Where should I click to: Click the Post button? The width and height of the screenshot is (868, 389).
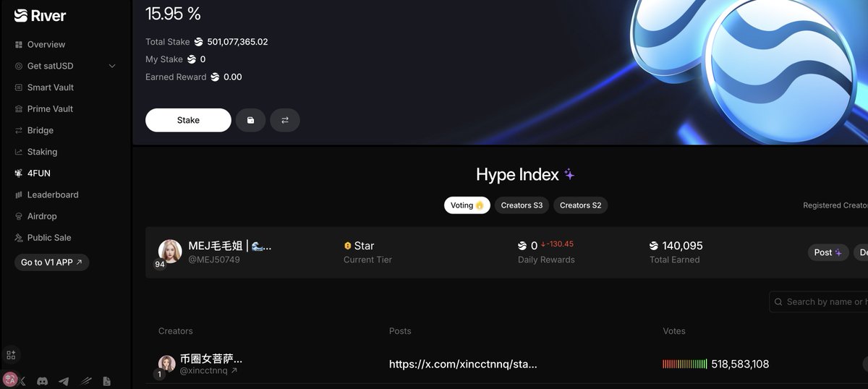[x=827, y=252]
